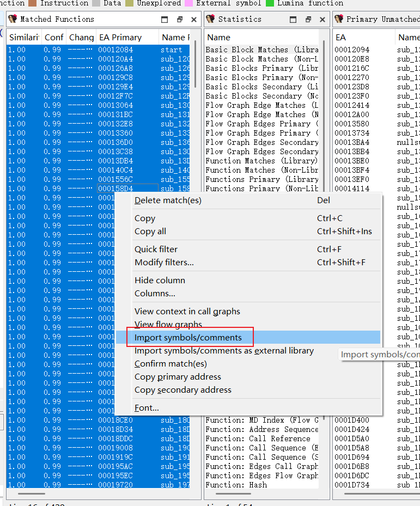Select Confirm match(es)
This screenshot has width=420, height=506.
248,364
